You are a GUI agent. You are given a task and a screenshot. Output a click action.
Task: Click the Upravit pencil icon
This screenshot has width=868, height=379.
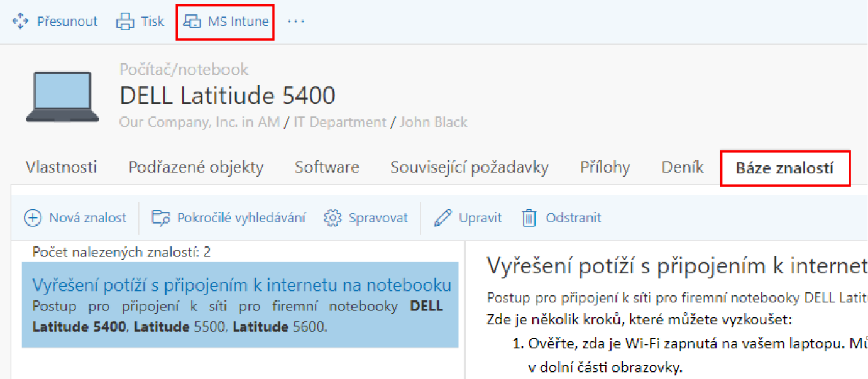tap(442, 218)
